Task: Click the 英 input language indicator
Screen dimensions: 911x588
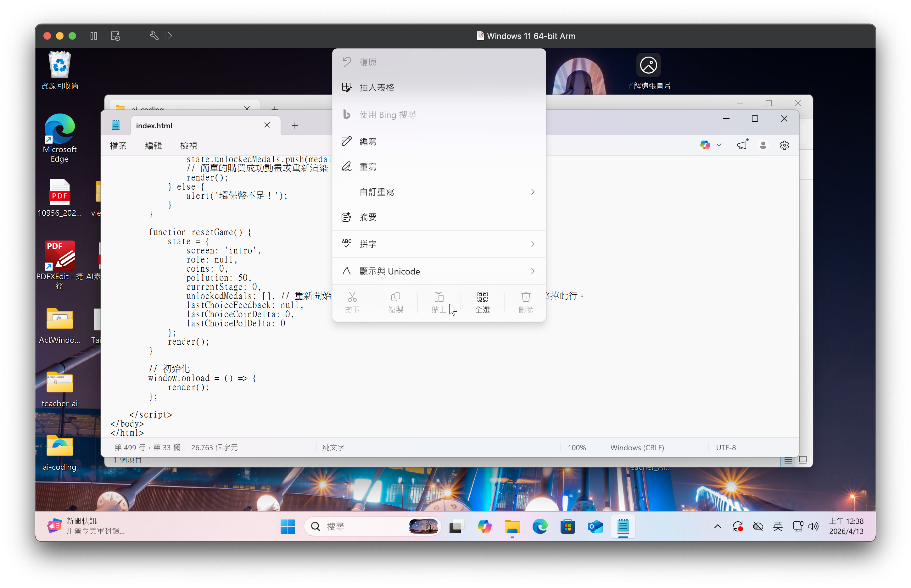Action: [777, 526]
